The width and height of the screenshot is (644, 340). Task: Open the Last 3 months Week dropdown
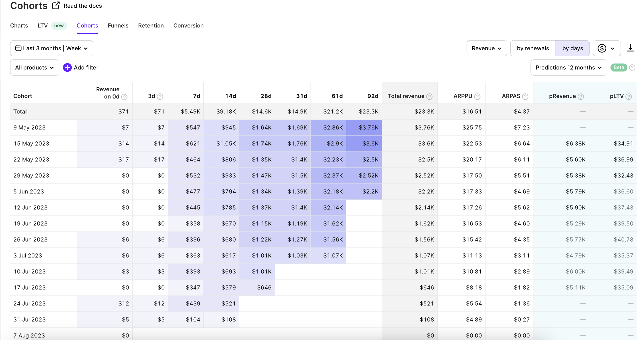[x=51, y=48]
